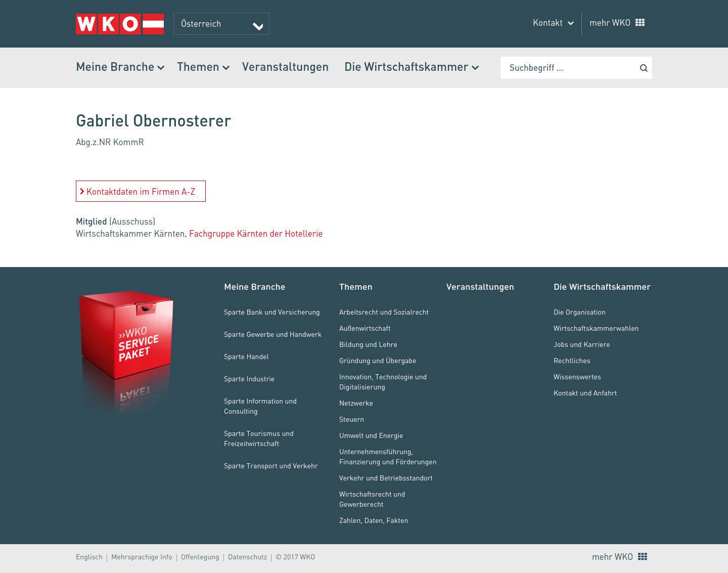Open the Österreich region dropdown
Image resolution: width=728 pixels, height=573 pixels.
point(221,24)
